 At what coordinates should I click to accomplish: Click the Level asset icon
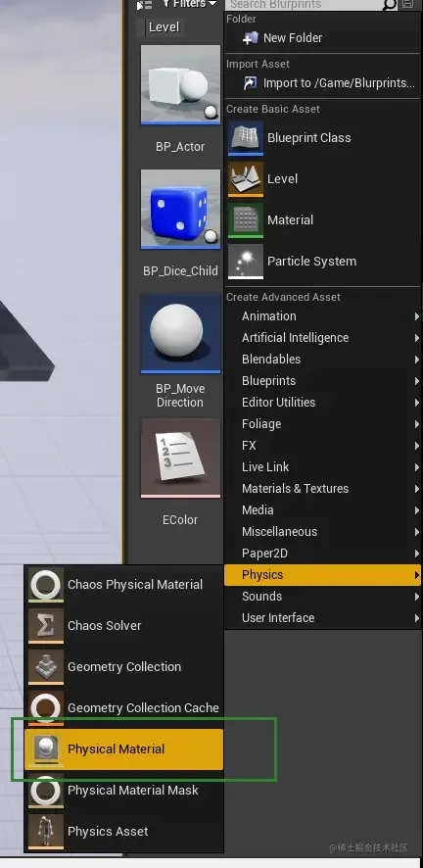click(246, 179)
